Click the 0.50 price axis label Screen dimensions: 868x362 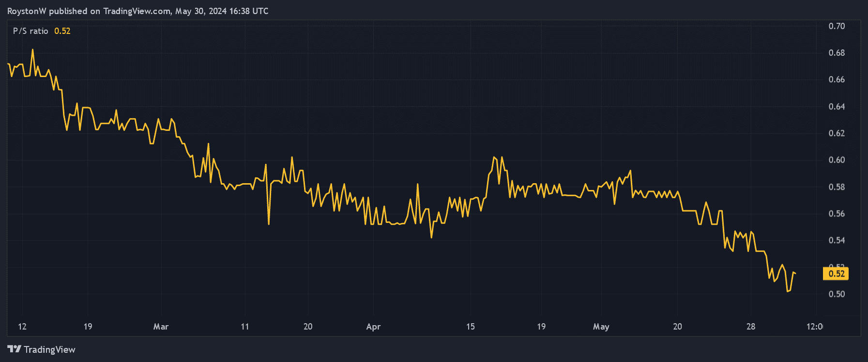pyautogui.click(x=837, y=294)
